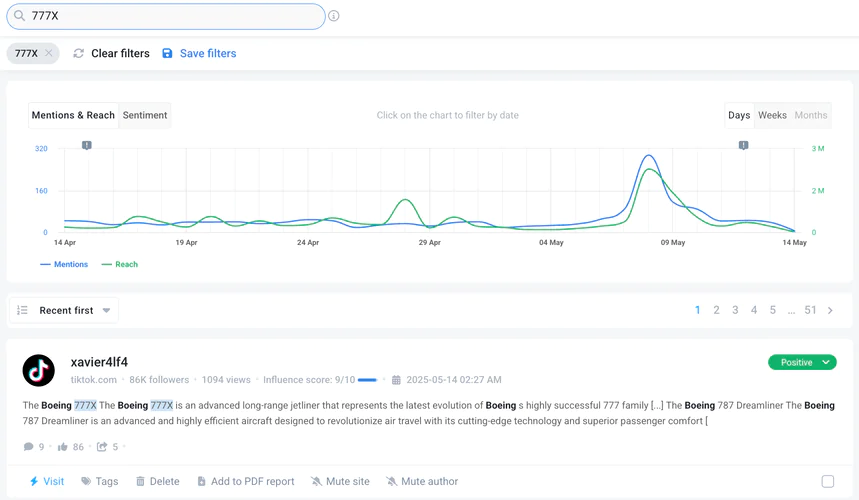
Task: Click the Visit lightning button
Action: tap(47, 481)
